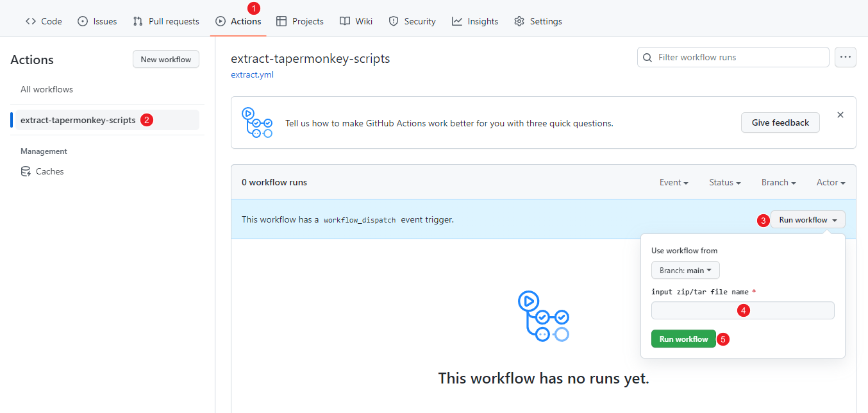Open the Branch: main selector
The width and height of the screenshot is (868, 413).
pos(685,270)
